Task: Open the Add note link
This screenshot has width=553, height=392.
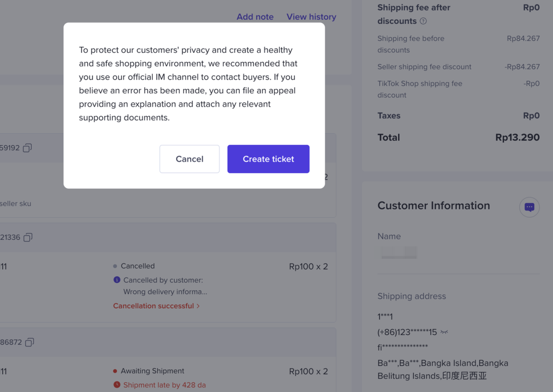Action: (255, 17)
